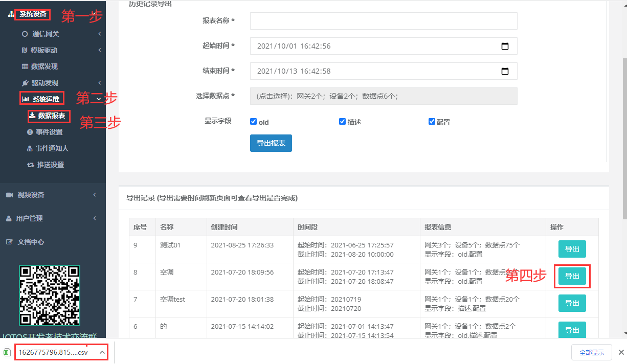The width and height of the screenshot is (627, 364).
Task: Click the 导出报表 button
Action: 271,143
